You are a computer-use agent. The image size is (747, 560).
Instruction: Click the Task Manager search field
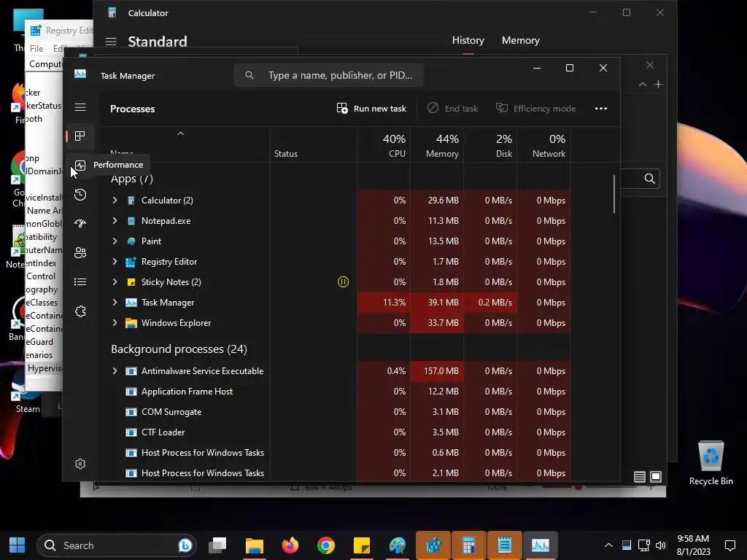click(329, 75)
